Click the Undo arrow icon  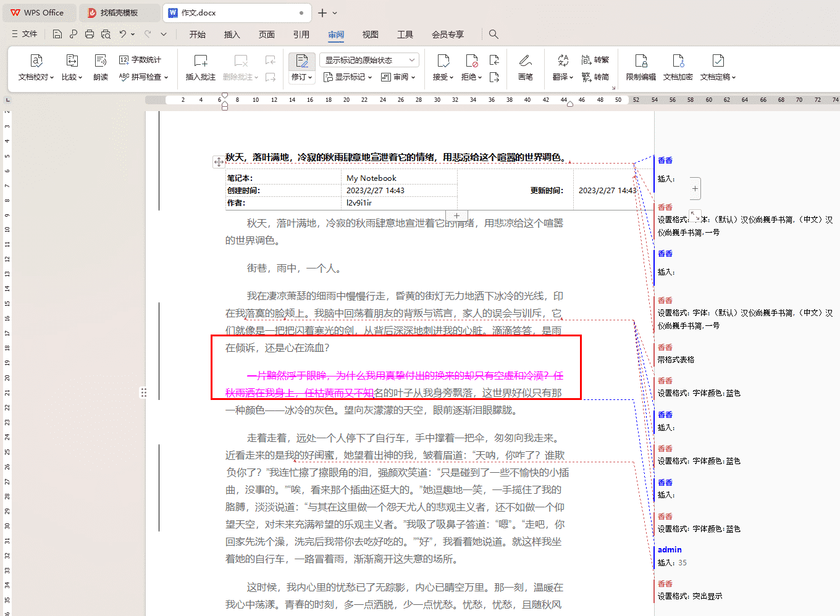[123, 34]
